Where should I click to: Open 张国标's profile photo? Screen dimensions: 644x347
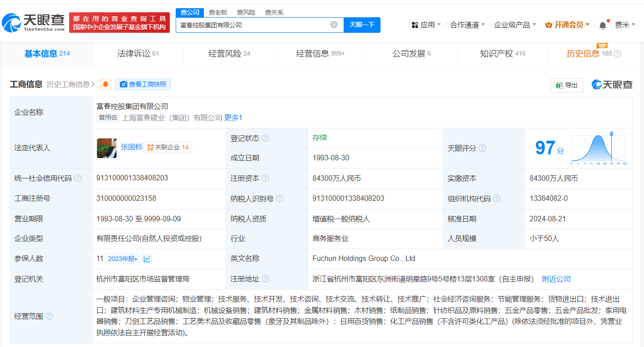coord(106,148)
